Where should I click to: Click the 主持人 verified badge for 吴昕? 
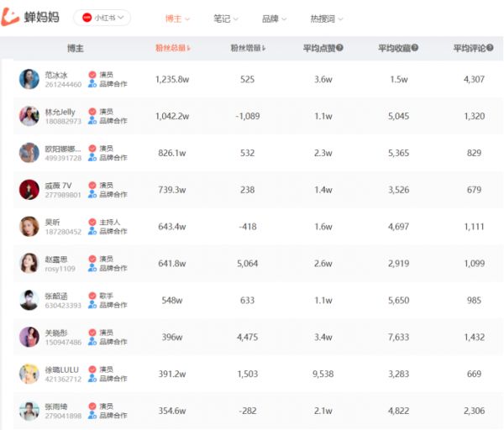pyautogui.click(x=92, y=222)
